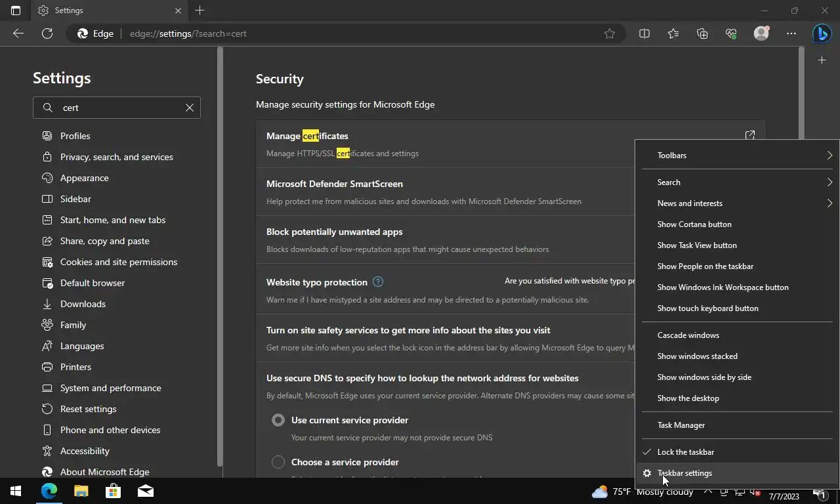Choose Show People on the taskbar
Viewport: 840px width, 504px height.
click(x=737, y=266)
